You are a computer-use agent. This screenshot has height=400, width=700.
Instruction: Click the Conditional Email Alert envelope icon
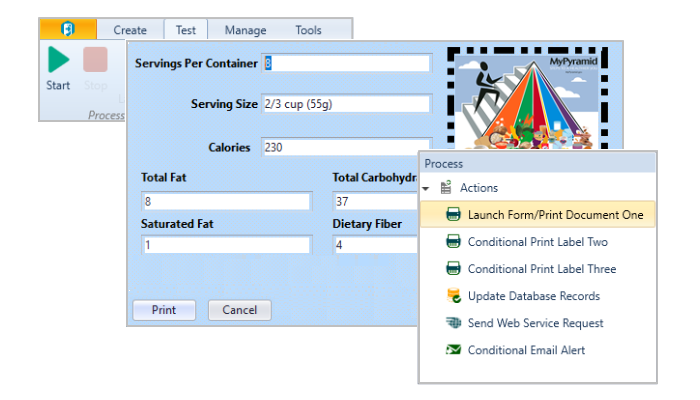452,350
